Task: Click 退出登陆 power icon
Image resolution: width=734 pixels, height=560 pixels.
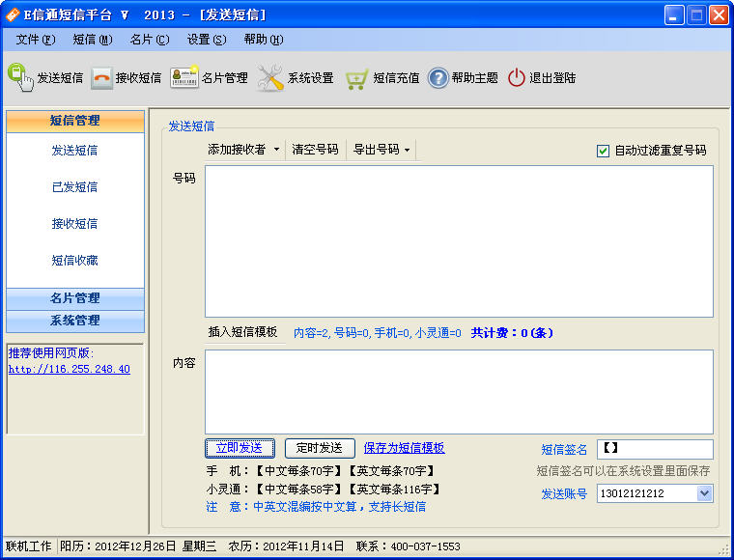Action: click(x=517, y=77)
